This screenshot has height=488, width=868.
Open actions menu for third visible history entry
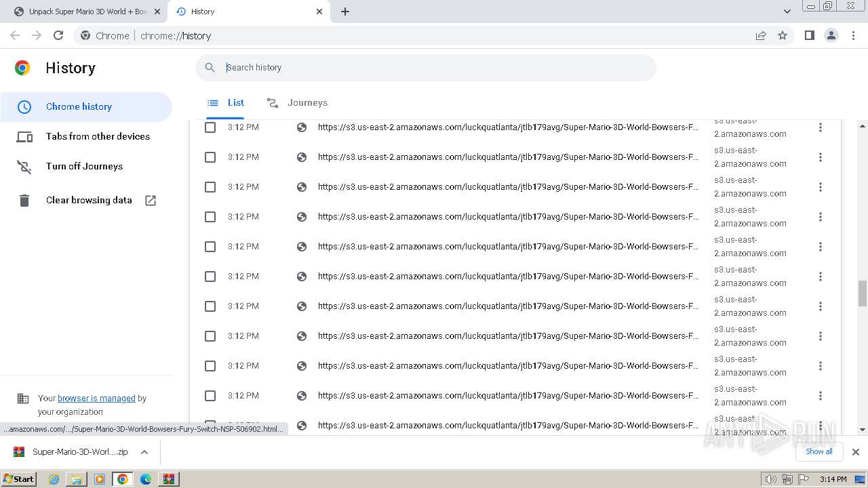click(821, 187)
